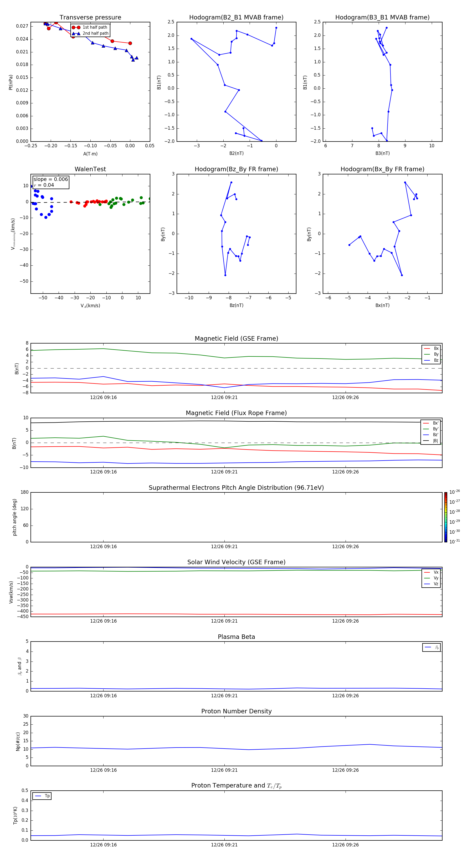Click "12/26 09:26" tick under Proton Temperature panel
Screen dimensions: 473x868
coord(345,845)
